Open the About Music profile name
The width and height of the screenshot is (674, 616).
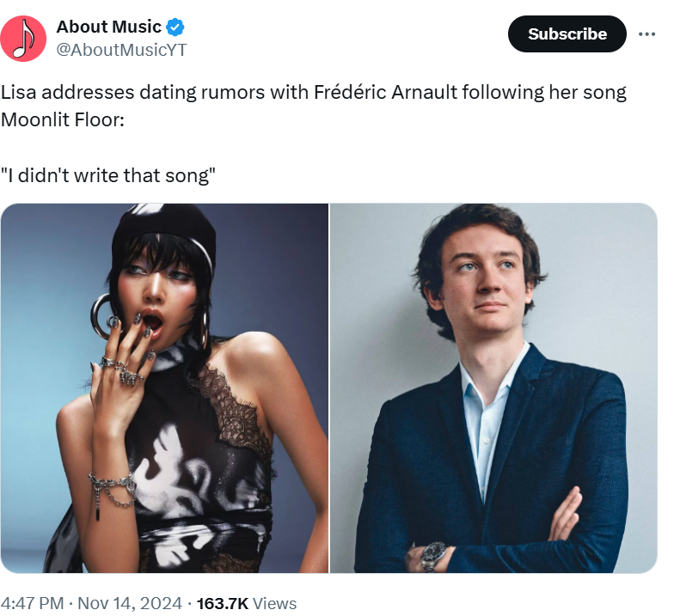(x=108, y=27)
